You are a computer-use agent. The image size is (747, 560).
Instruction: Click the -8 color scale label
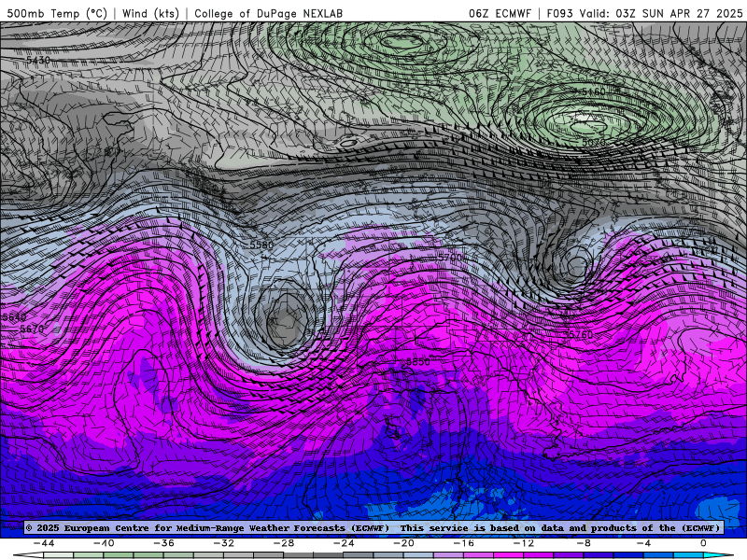pyautogui.click(x=584, y=543)
